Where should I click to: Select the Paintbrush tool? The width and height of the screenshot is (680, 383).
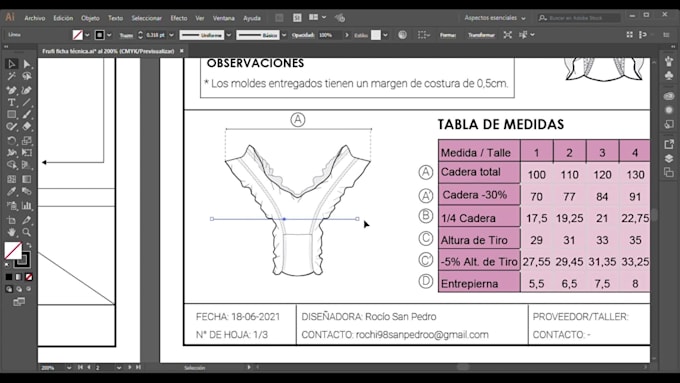[26, 115]
